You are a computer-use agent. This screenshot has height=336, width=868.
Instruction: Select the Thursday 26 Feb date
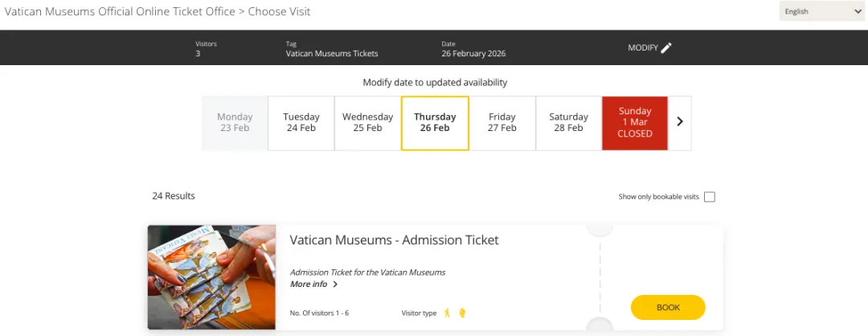(435, 122)
